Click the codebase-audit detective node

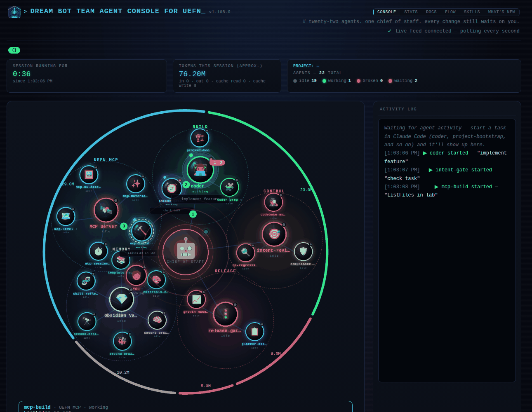click(273, 202)
